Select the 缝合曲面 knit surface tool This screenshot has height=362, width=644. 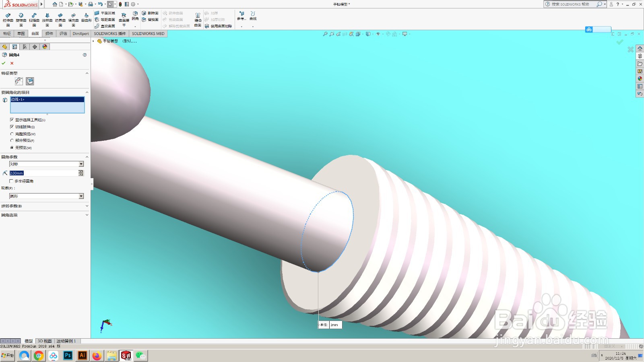click(198, 20)
